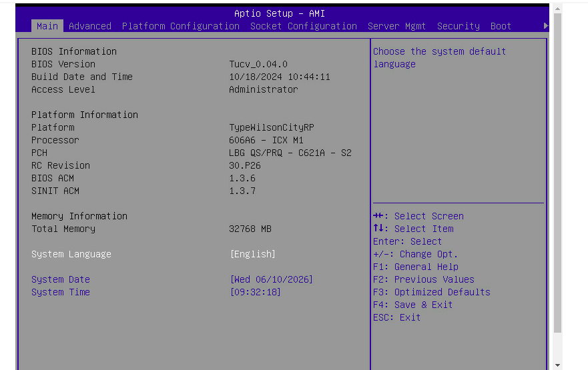
Task: Click the Aptio Setup - AMI title
Action: pos(280,13)
